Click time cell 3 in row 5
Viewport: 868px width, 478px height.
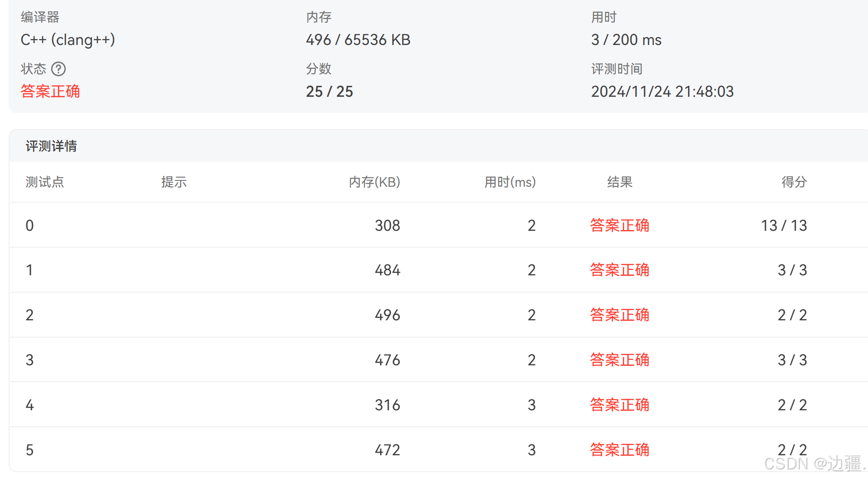click(x=532, y=450)
